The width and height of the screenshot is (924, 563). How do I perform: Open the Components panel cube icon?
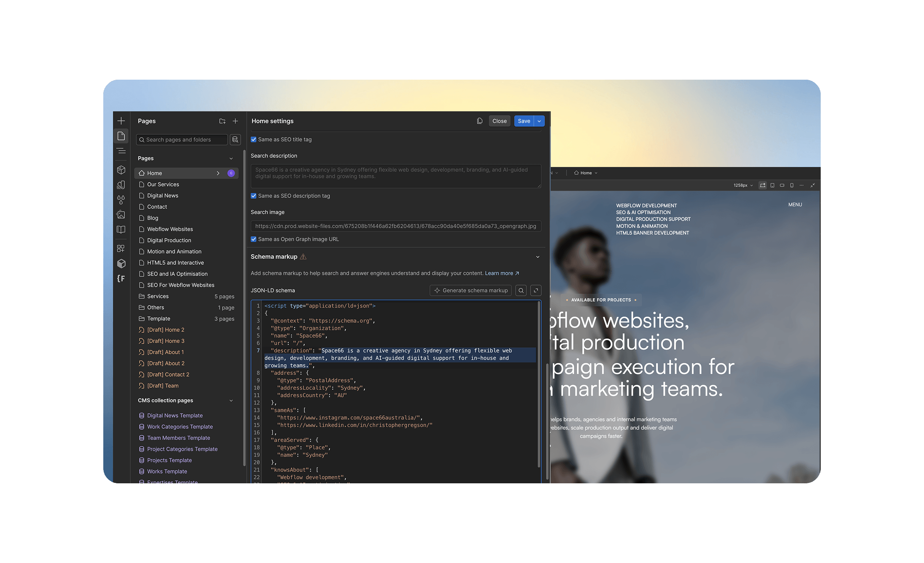point(121,170)
